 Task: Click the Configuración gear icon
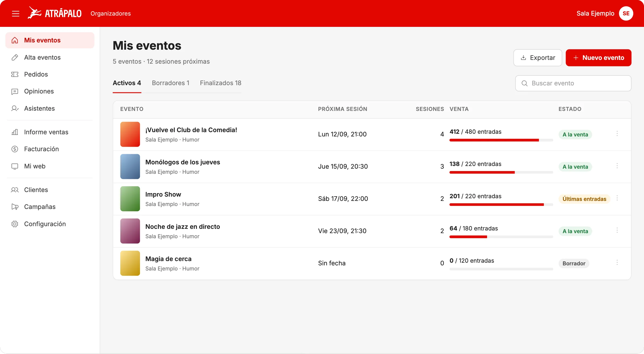pos(15,224)
